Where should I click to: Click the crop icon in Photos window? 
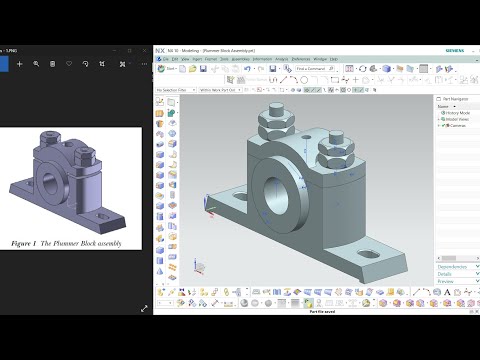click(102, 64)
